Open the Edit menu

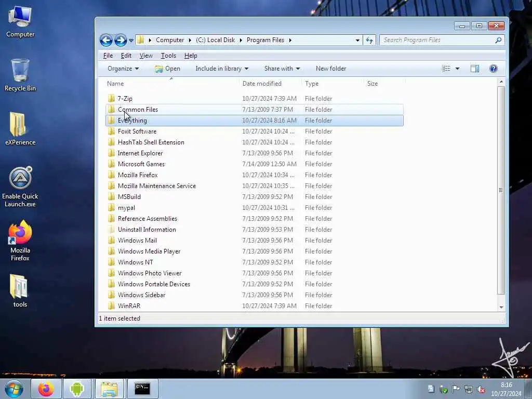(x=126, y=56)
